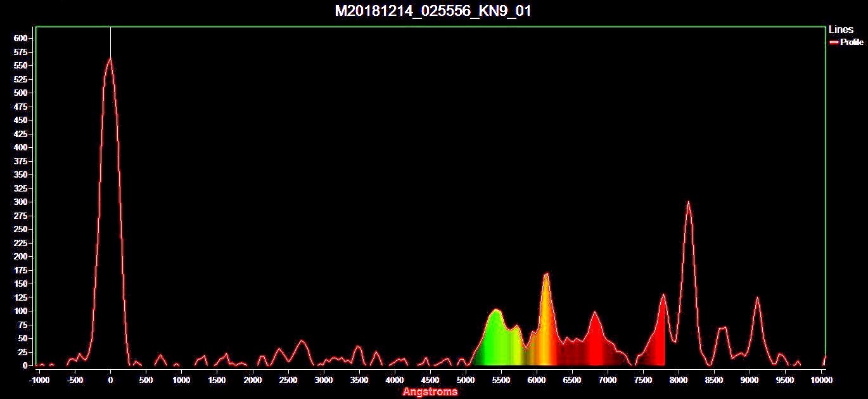
Task: Select the x-axis tick label 10000
Action: click(x=822, y=380)
